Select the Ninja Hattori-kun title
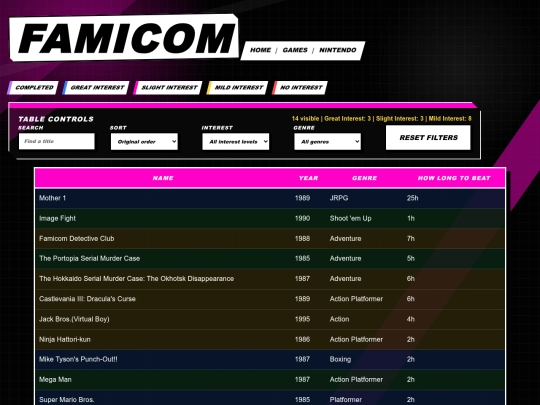540x405 pixels. [x=65, y=340]
